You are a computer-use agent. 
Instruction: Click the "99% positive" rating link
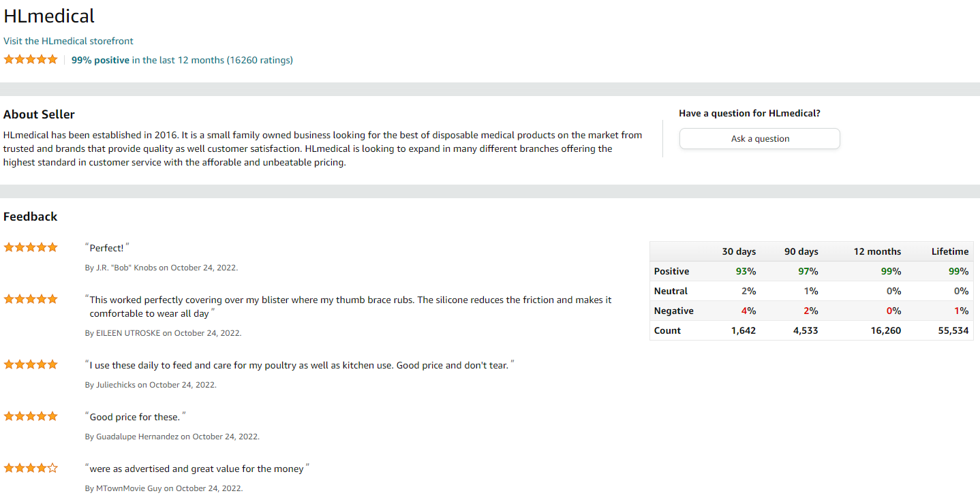100,60
